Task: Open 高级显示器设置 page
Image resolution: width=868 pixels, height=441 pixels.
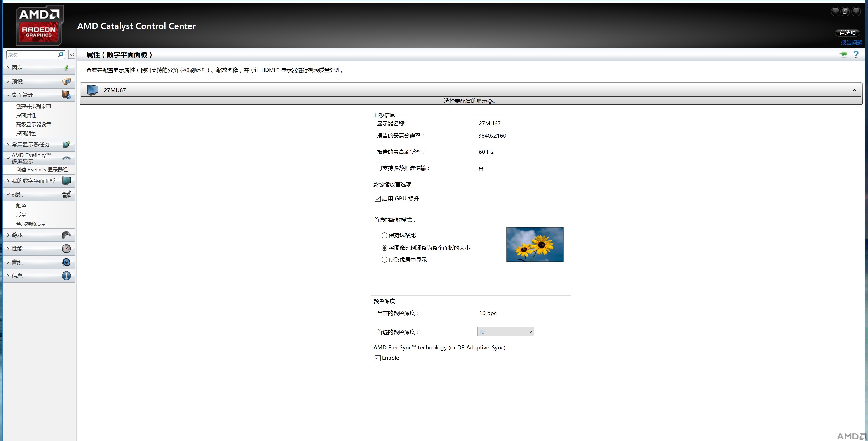Action: pos(34,124)
